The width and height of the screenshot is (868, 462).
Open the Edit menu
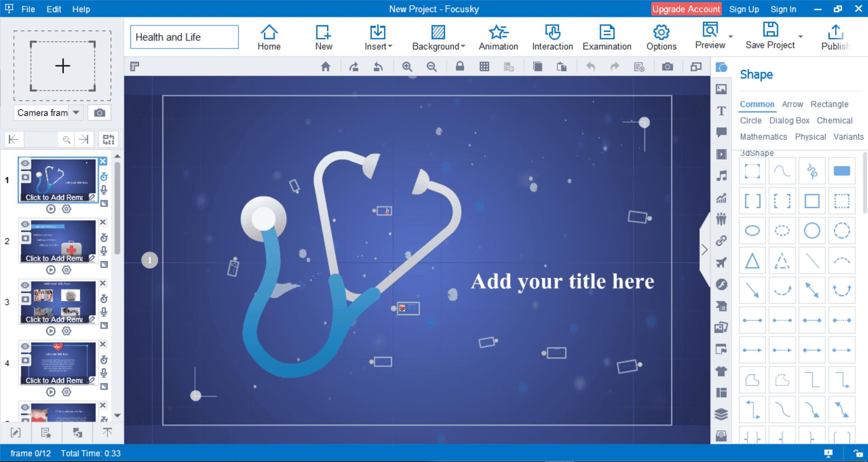(53, 9)
